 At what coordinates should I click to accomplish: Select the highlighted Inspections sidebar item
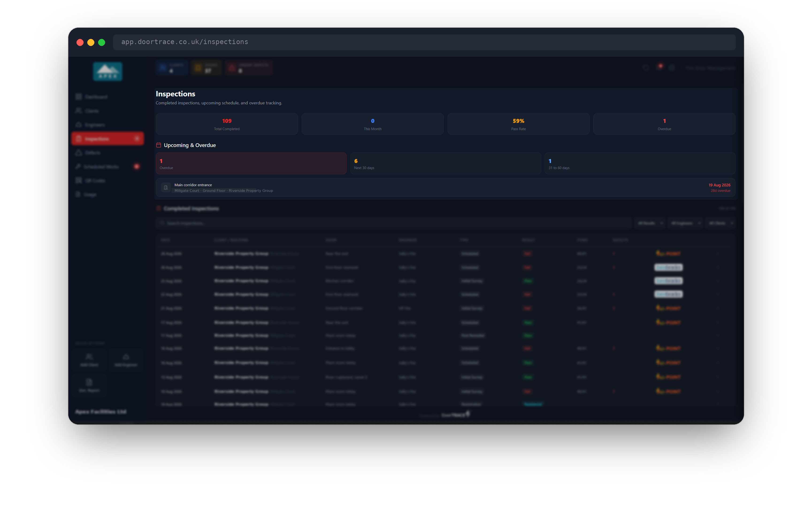107,139
